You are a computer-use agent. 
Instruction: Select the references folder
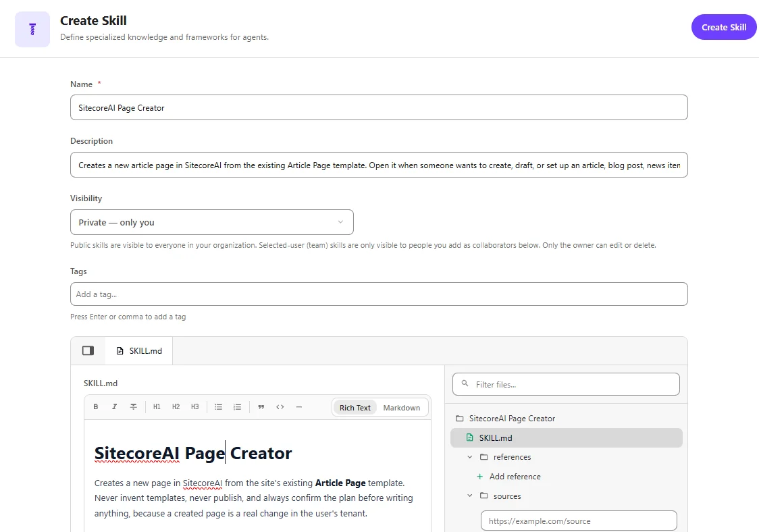tap(512, 457)
